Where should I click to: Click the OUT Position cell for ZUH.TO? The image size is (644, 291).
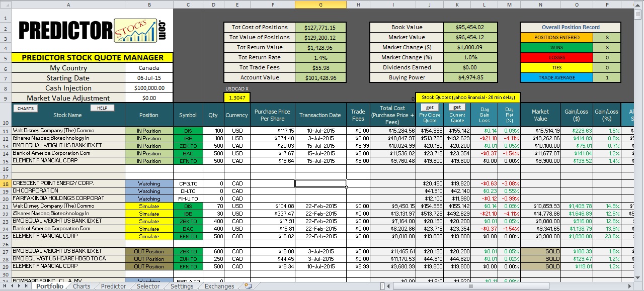pyautogui.click(x=149, y=259)
